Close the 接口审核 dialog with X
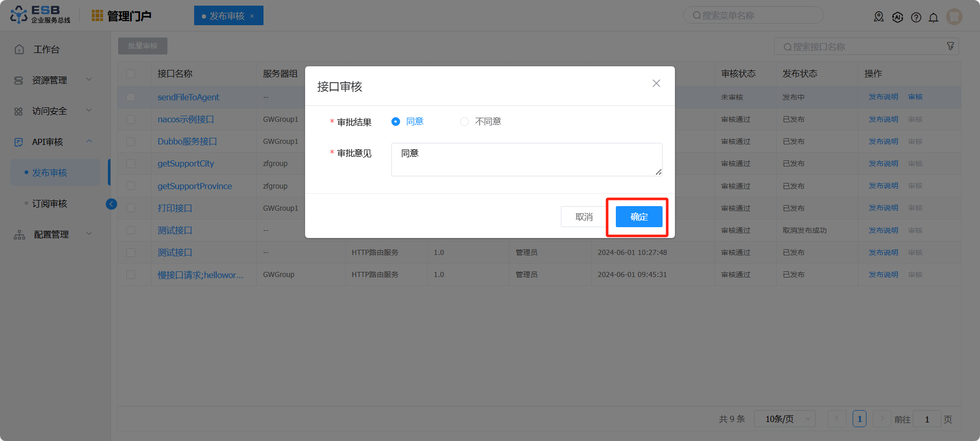 coord(656,83)
